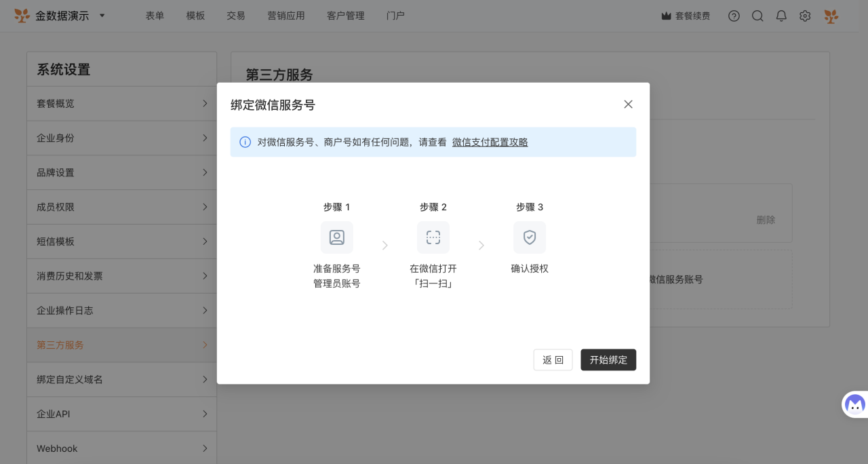This screenshot has width=868, height=464.
Task: Select 品牌设置 in the settings sidebar
Action: pyautogui.click(x=122, y=172)
